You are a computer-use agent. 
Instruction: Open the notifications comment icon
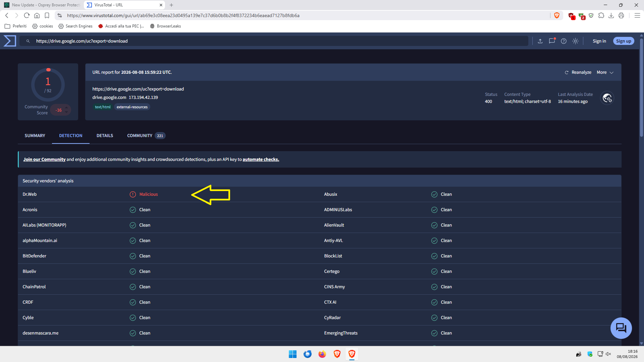(x=552, y=41)
